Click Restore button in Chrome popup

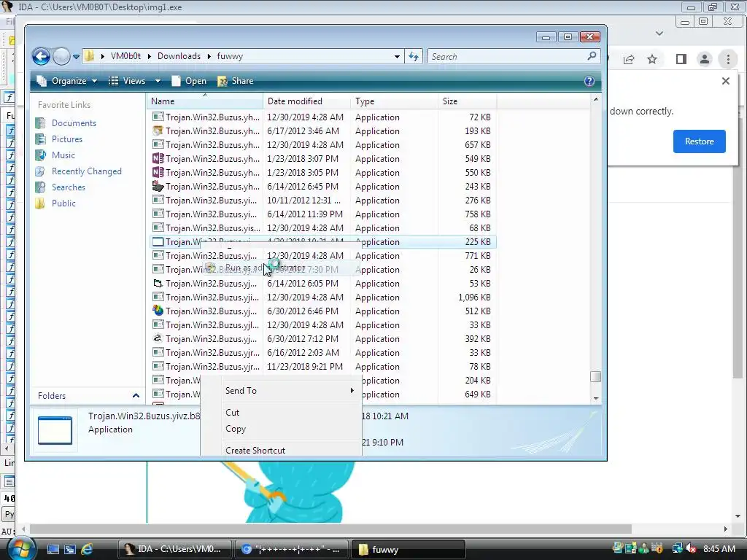(699, 141)
